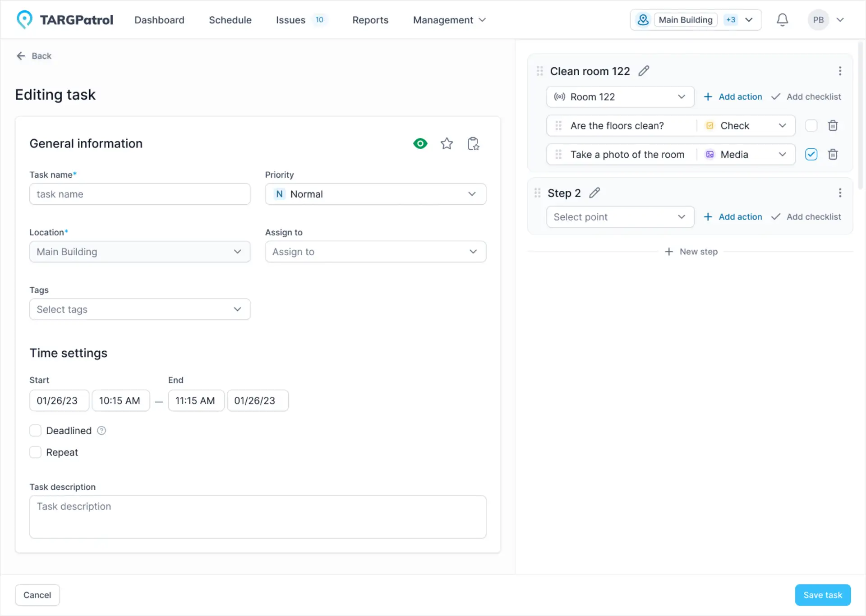Image resolution: width=866 pixels, height=616 pixels.
Task: Click the save-as-template clipboard icon
Action: [473, 143]
